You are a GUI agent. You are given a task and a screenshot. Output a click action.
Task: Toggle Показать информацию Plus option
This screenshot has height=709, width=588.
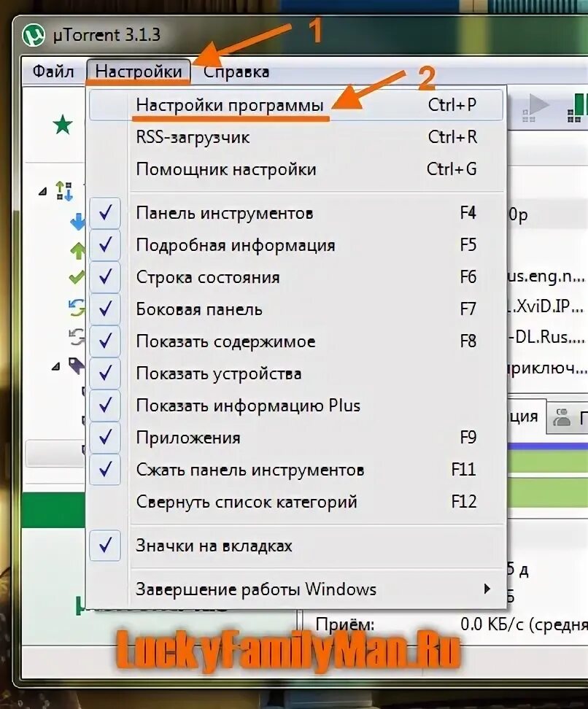click(x=295, y=406)
